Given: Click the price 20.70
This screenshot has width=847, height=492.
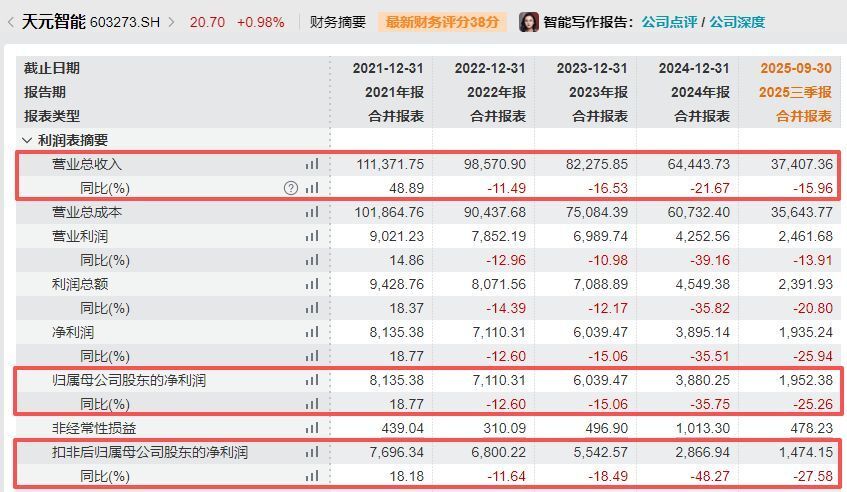Looking at the screenshot, I should tap(207, 22).
